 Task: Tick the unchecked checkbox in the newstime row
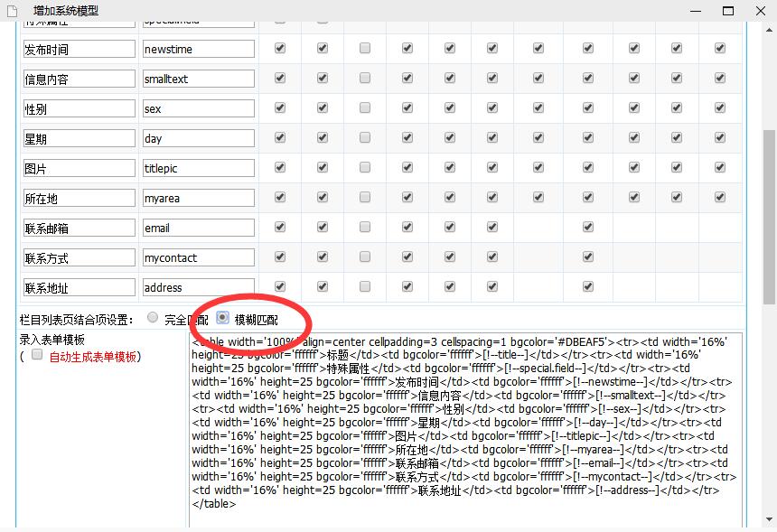[365, 49]
